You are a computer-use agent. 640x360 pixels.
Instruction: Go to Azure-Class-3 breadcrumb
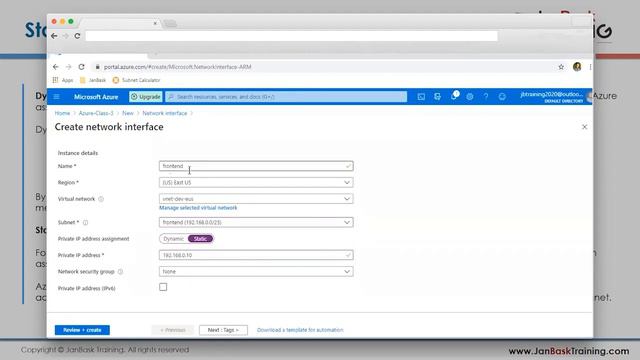click(x=96, y=113)
